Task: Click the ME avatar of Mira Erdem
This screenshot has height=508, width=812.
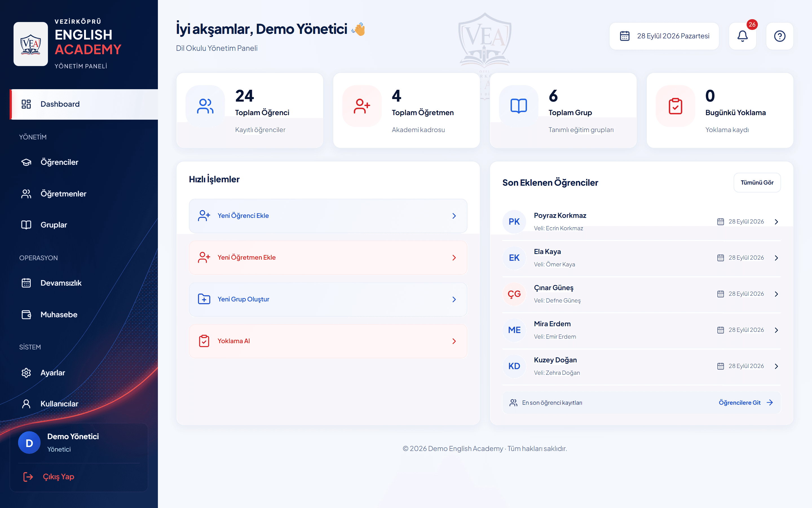Action: coord(514,330)
